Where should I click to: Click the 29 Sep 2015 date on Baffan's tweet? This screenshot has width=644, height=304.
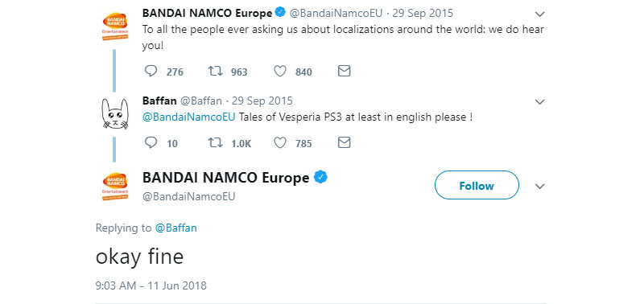point(262,101)
